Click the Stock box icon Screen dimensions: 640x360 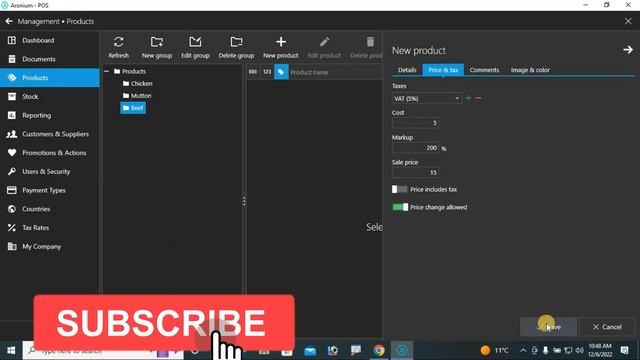12,96
